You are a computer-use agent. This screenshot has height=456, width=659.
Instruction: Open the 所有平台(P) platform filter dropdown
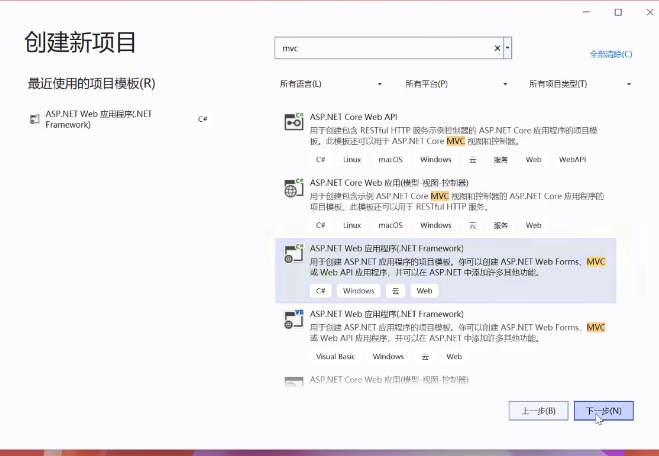[x=456, y=84]
